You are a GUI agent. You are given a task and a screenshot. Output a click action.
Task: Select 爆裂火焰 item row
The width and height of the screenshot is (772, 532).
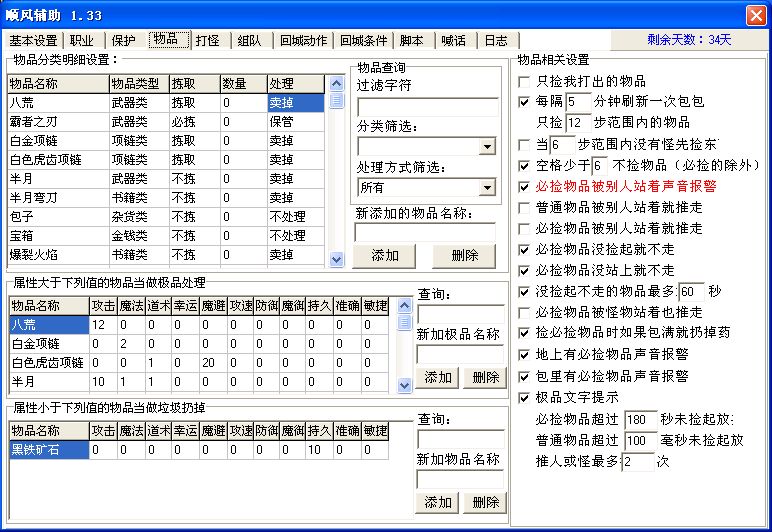(166, 255)
